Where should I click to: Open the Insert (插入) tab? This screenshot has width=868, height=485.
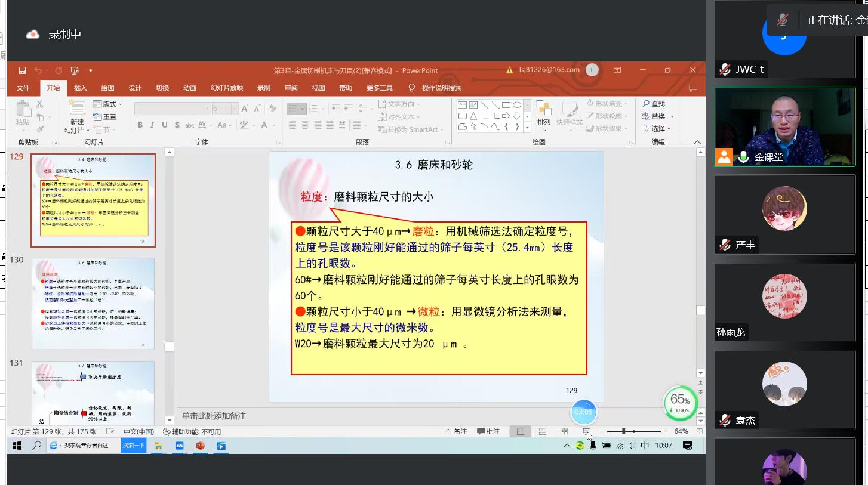click(x=80, y=88)
